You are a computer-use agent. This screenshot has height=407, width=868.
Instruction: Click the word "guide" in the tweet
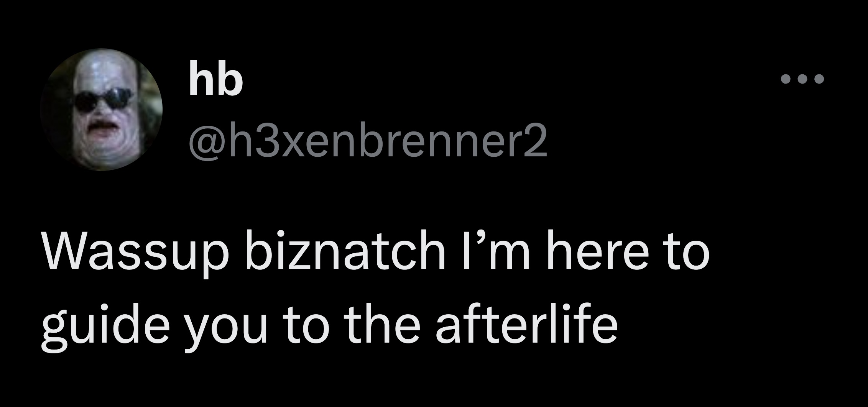pos(99,328)
